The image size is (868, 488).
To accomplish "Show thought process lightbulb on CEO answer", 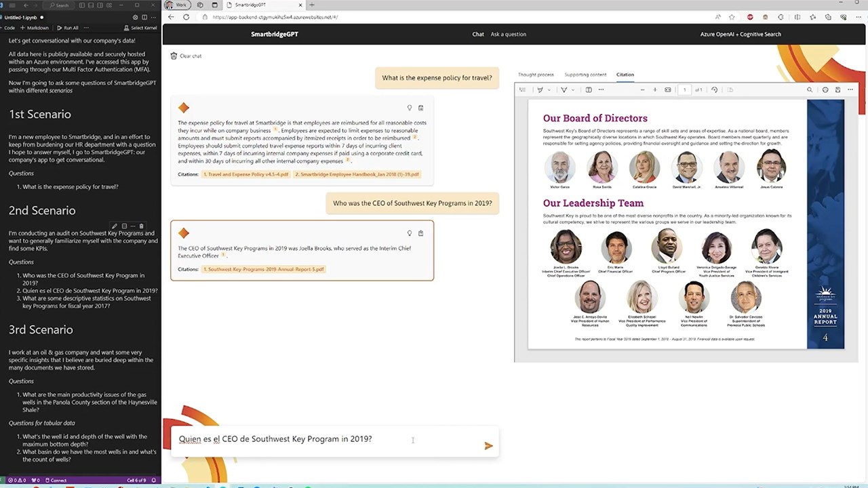I will click(x=409, y=233).
